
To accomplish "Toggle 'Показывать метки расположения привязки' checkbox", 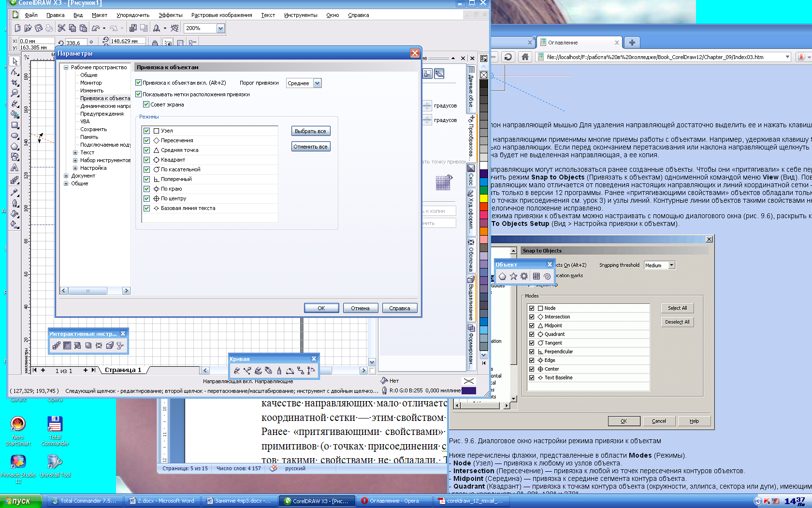I will coord(139,94).
